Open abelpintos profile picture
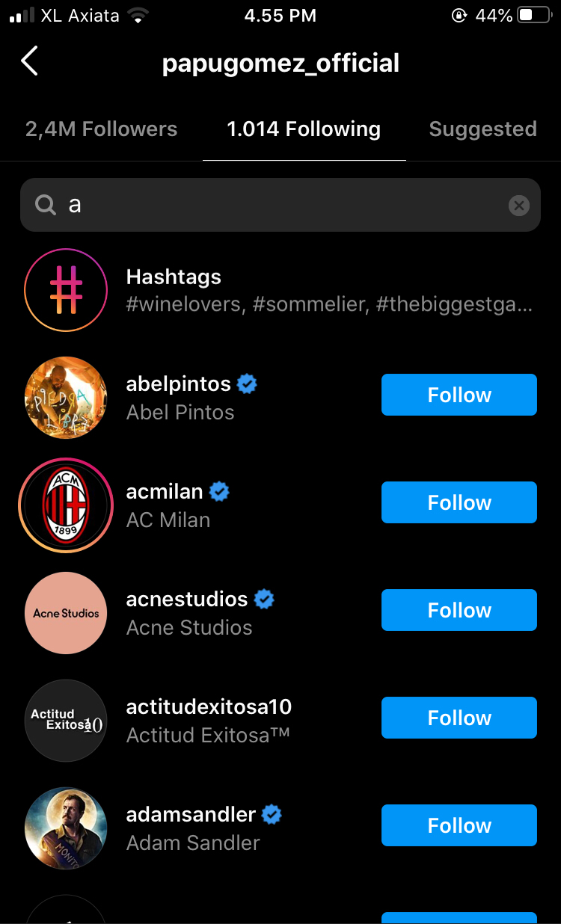Image resolution: width=561 pixels, height=924 pixels. [x=66, y=398]
